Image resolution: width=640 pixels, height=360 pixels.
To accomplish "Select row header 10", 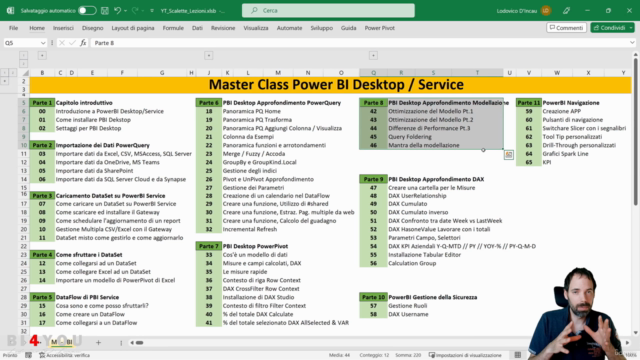I will [x=24, y=145].
